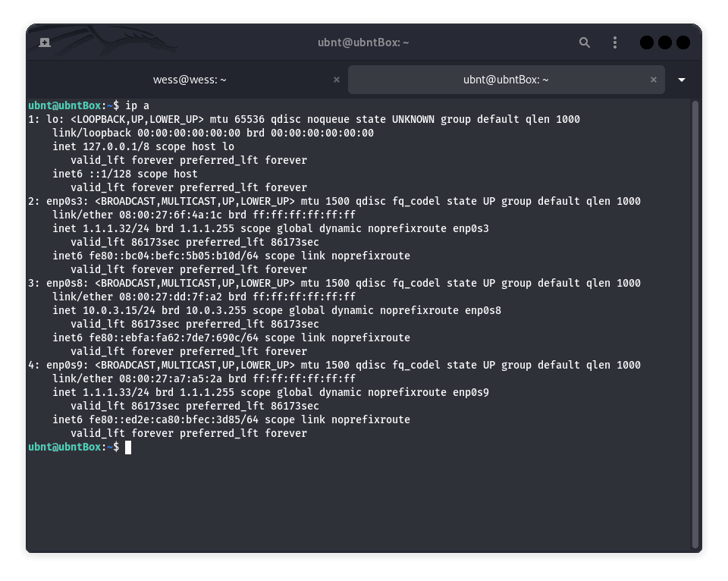
Task: Click the new-tab icon at top left
Action: coord(45,42)
